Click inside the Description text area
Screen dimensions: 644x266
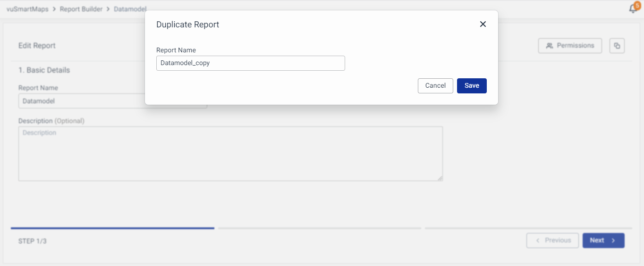(x=230, y=153)
